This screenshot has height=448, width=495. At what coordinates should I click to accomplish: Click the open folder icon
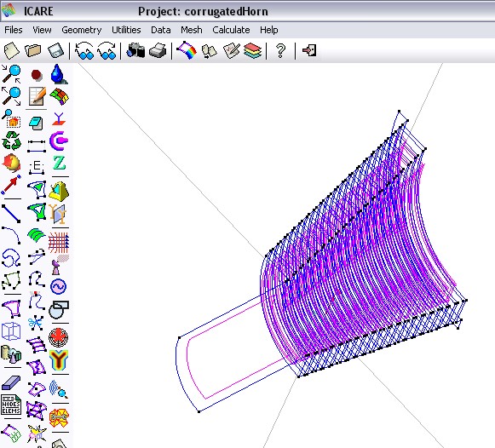click(33, 50)
